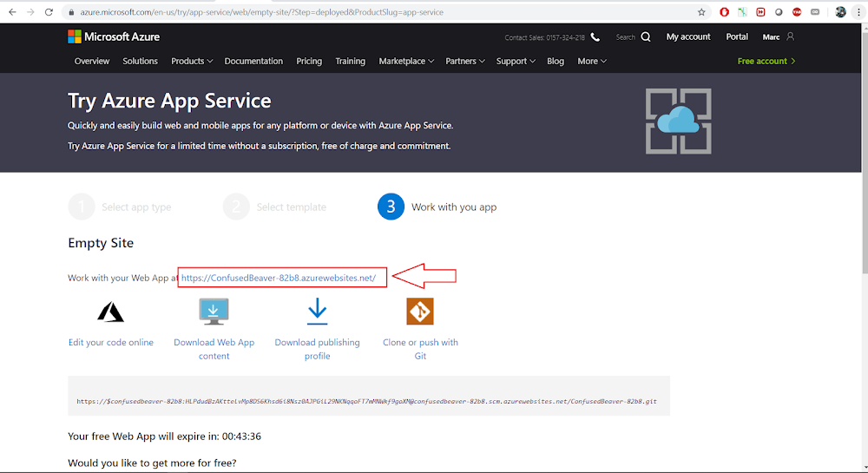
Task: Click the user icon next to Marc
Action: pyautogui.click(x=791, y=36)
